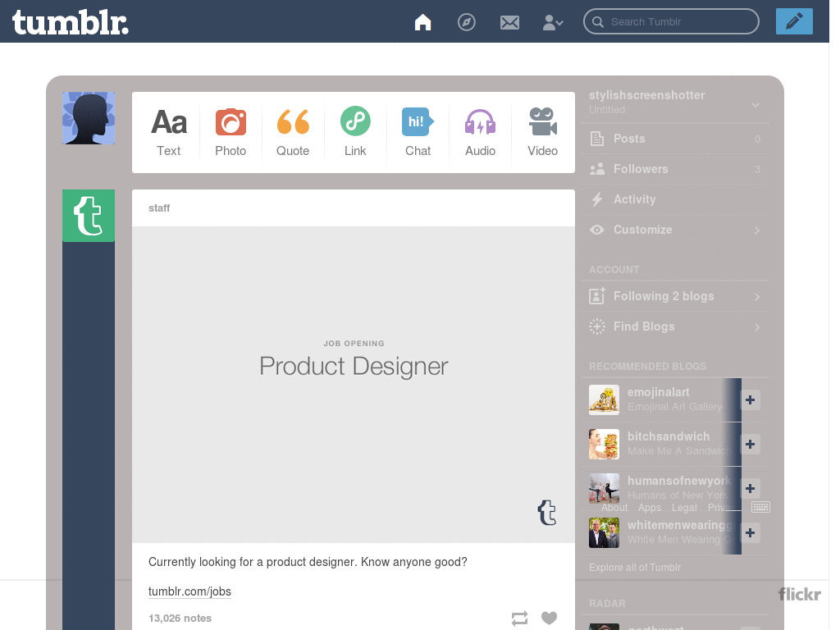
Task: Open the Inbox envelope icon
Action: click(x=509, y=22)
